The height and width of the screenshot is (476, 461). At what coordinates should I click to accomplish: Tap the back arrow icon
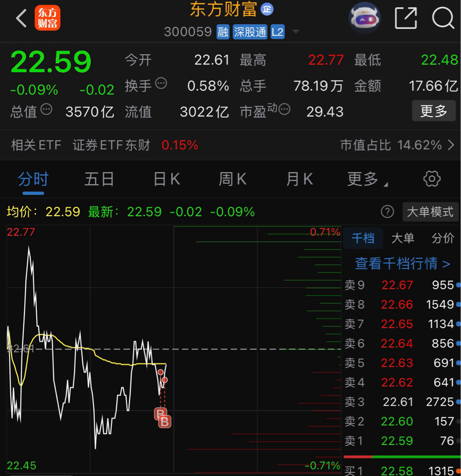click(x=21, y=18)
